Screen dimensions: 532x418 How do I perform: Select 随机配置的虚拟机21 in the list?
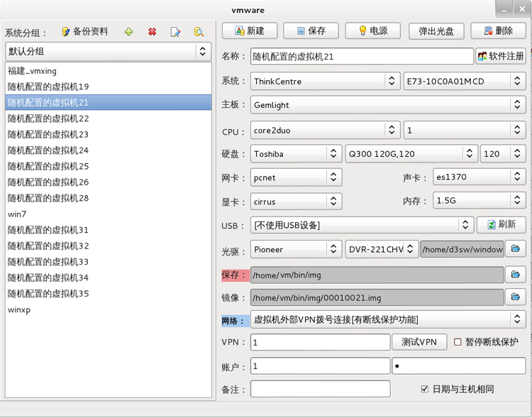click(109, 102)
